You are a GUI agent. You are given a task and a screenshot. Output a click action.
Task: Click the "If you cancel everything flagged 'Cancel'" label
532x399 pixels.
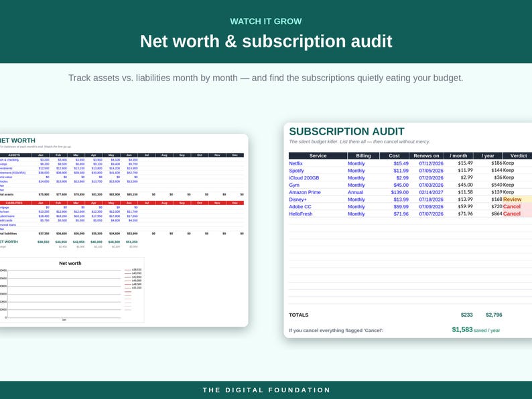(x=336, y=331)
